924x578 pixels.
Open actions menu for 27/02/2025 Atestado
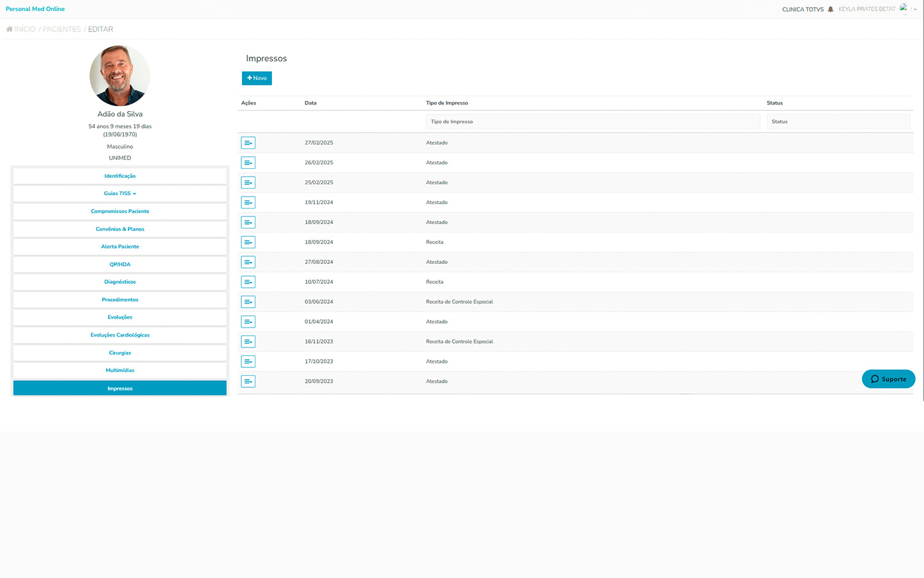pos(248,143)
